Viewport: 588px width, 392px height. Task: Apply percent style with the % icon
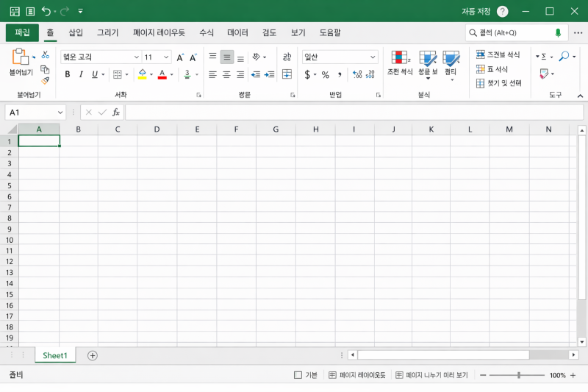coord(325,74)
